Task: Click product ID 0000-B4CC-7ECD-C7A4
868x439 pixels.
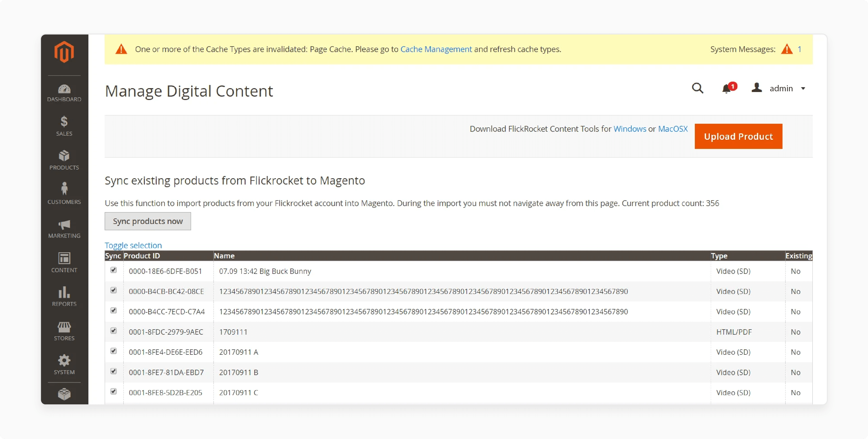Action: coord(167,312)
